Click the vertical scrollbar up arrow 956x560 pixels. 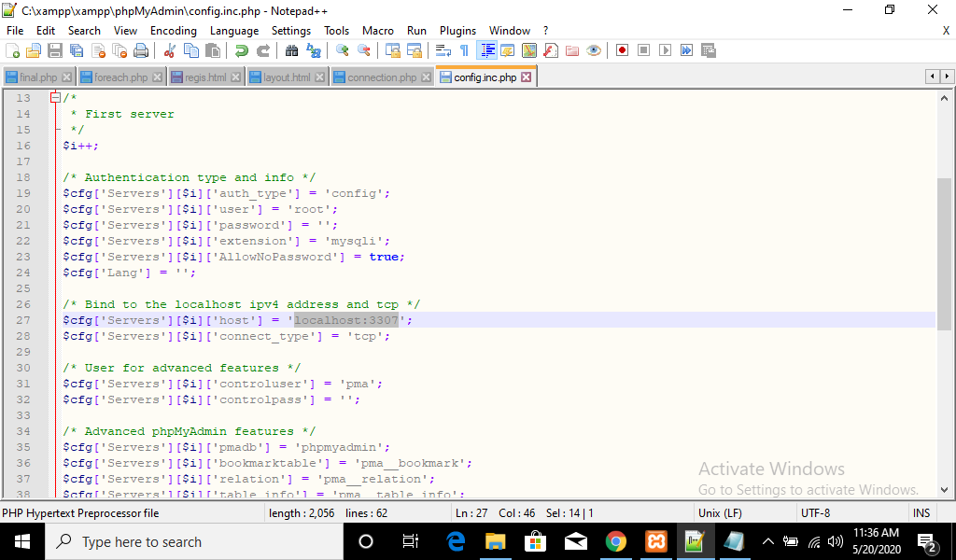point(944,98)
